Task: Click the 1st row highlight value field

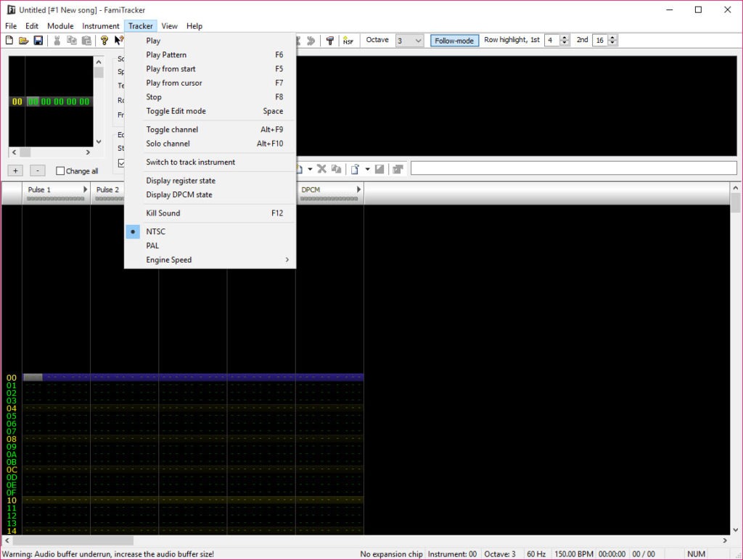Action: (552, 41)
